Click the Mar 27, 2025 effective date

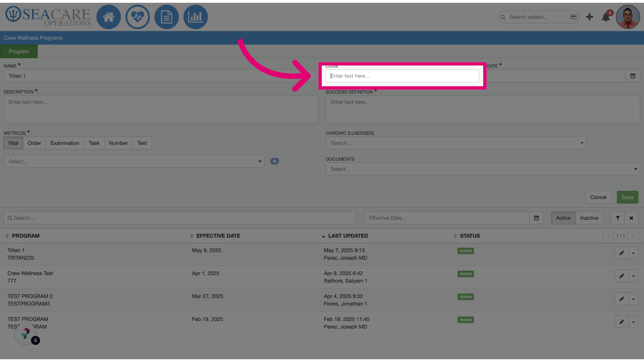(x=207, y=296)
